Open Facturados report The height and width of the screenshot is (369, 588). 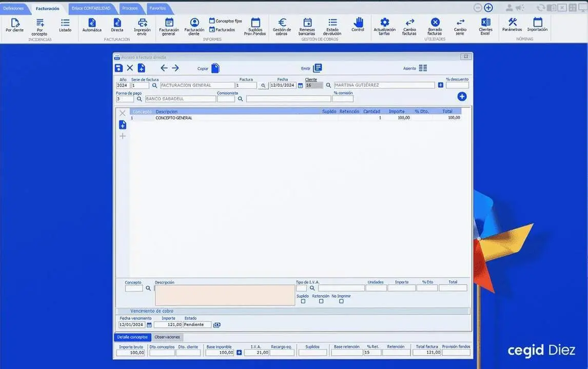(x=222, y=30)
